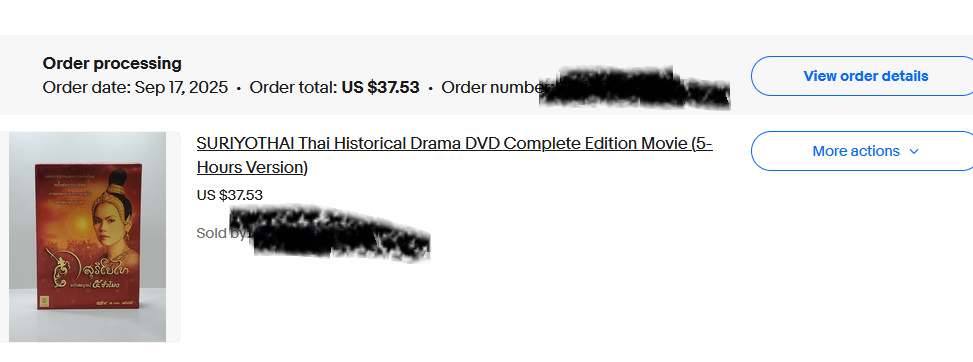Click the Order processing status heading
Image resolution: width=973 pixels, height=362 pixels.
pos(112,63)
